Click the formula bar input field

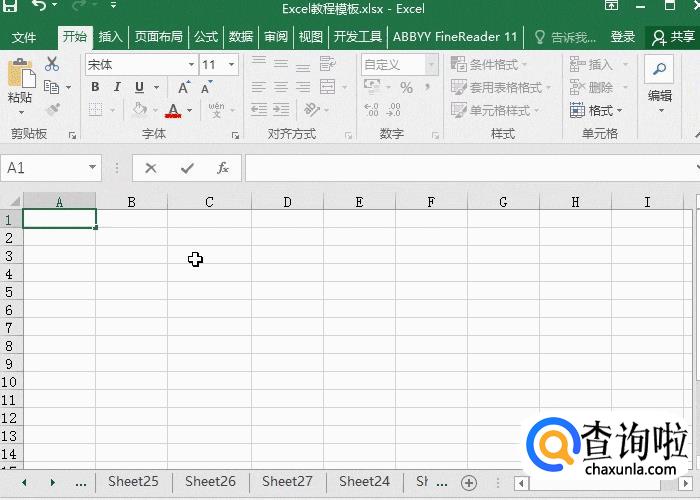(x=470, y=168)
